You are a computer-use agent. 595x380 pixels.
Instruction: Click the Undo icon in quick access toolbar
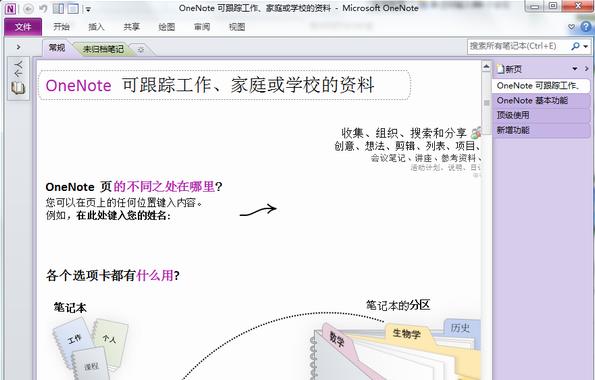coord(43,8)
